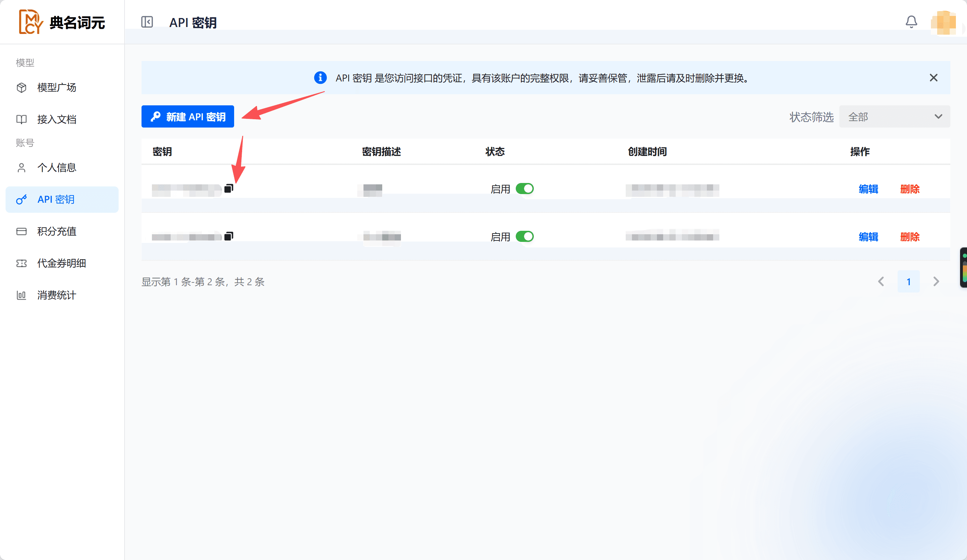Toggle the first key's 启用 switch
This screenshot has height=560, width=967.
click(524, 189)
